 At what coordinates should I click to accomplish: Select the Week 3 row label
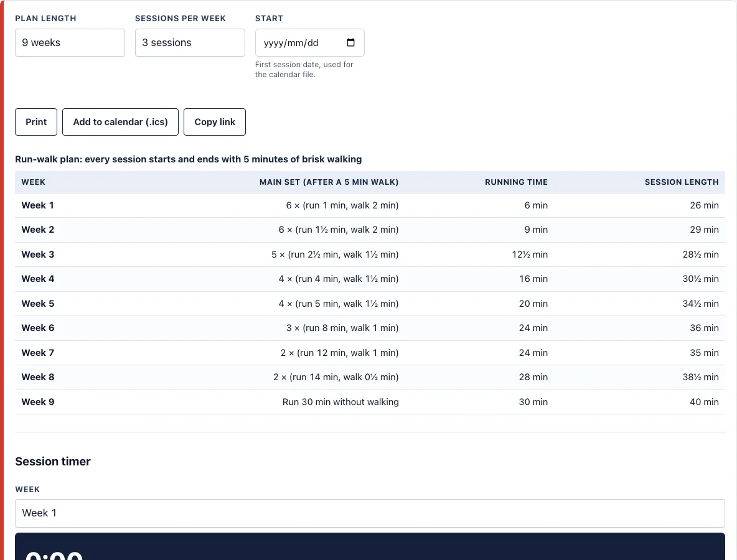point(37,254)
